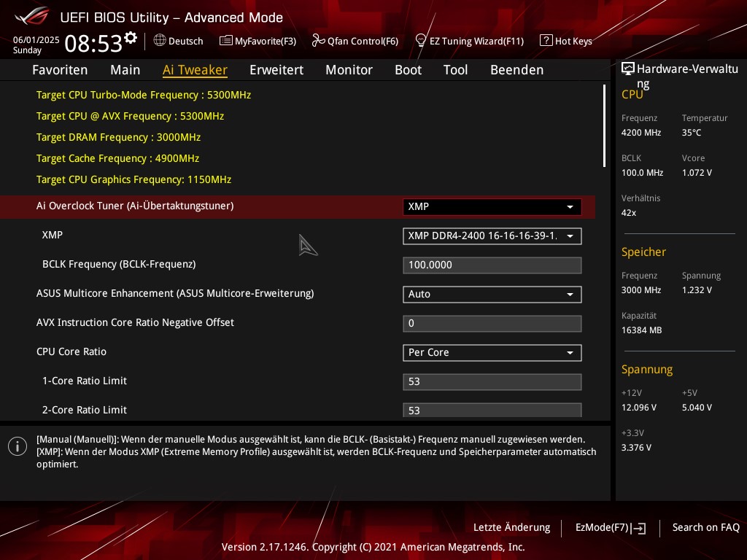This screenshot has height=560, width=747.
Task: Show the Hot Keys help icon
Action: tap(546, 41)
